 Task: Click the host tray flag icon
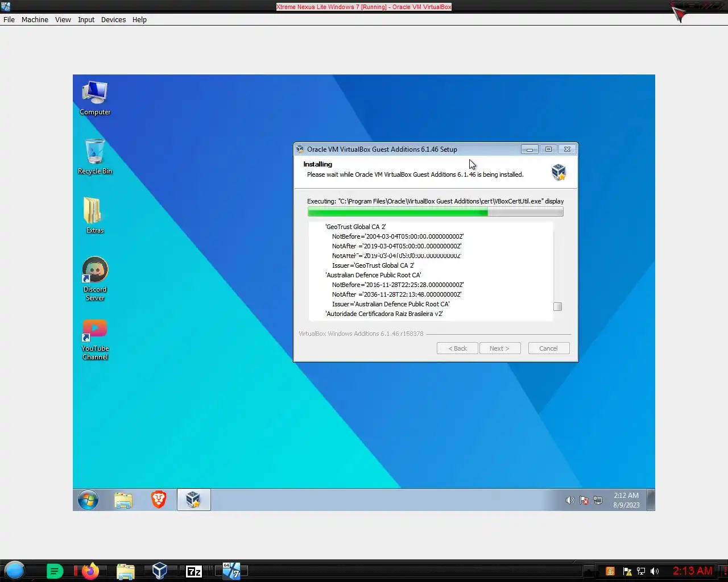(x=627, y=571)
